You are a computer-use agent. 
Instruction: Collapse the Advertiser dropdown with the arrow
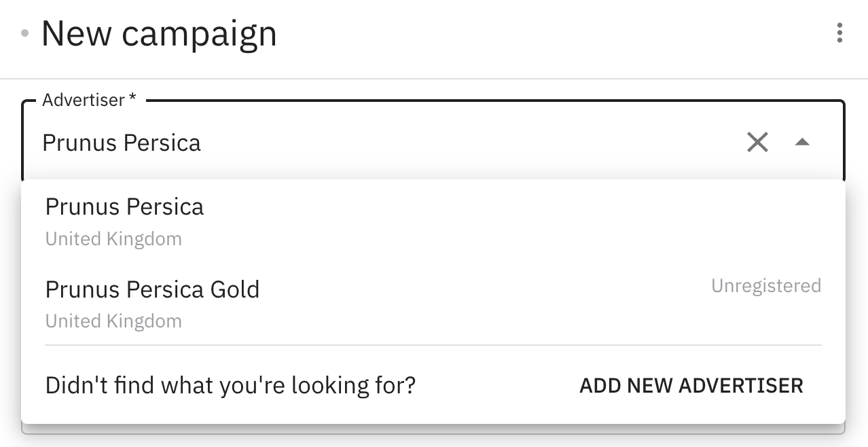coord(802,143)
